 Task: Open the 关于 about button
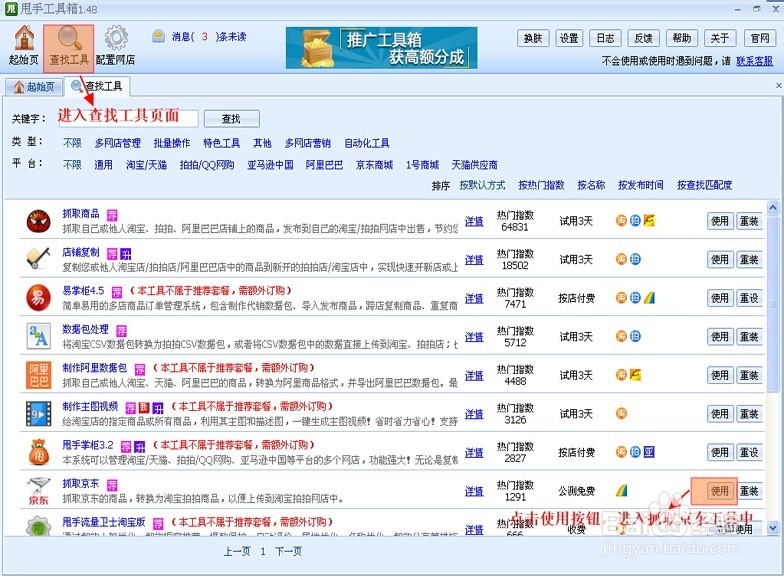pyautogui.click(x=720, y=38)
